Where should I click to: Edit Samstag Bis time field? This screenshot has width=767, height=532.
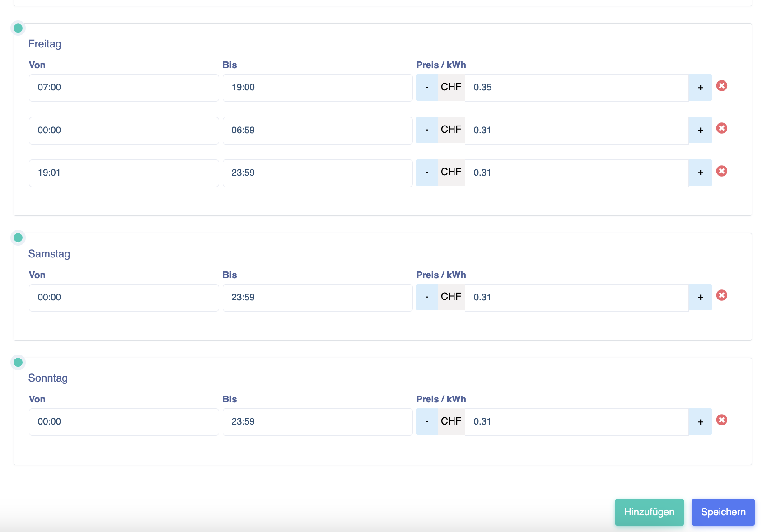click(x=318, y=298)
